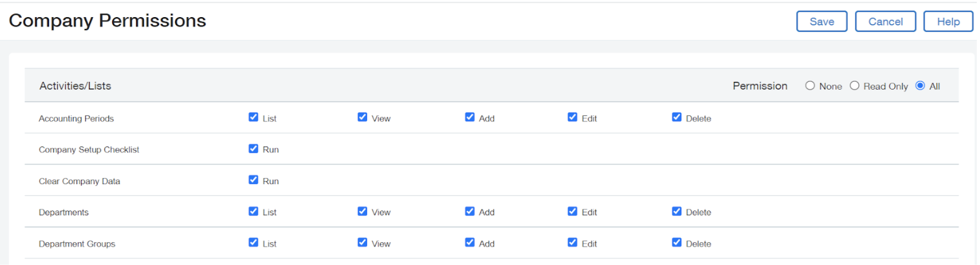The width and height of the screenshot is (980, 265).
Task: Open the Help page
Action: 948,22
